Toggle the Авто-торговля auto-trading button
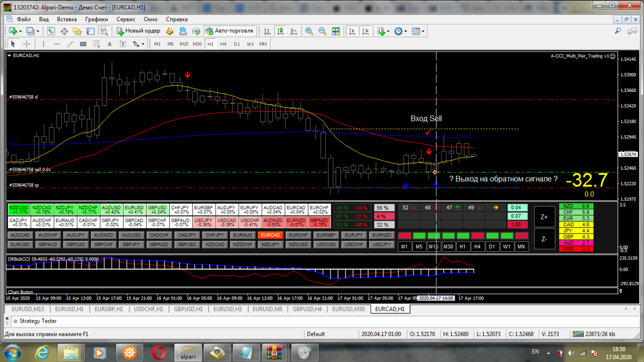Image resolution: width=644 pixels, height=362 pixels. tap(230, 31)
